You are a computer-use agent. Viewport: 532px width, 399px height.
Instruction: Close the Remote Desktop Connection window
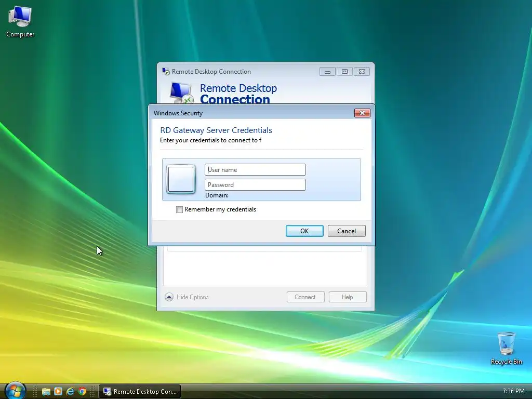coord(362,72)
